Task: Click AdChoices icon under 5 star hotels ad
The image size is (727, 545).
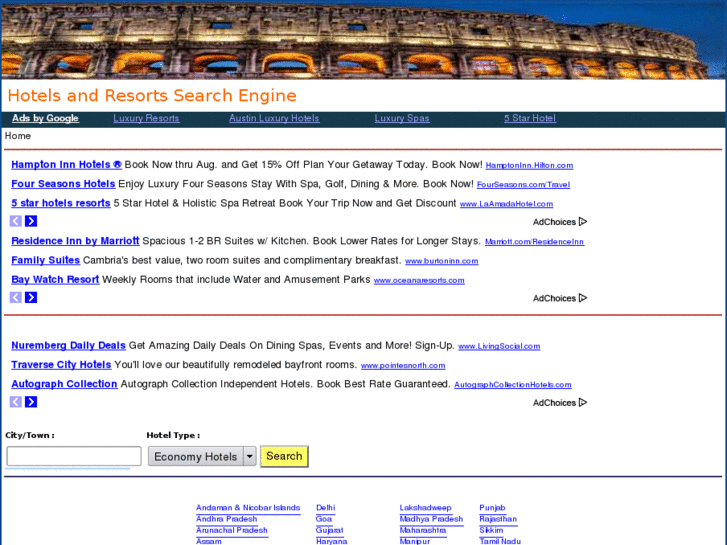Action: tap(583, 222)
